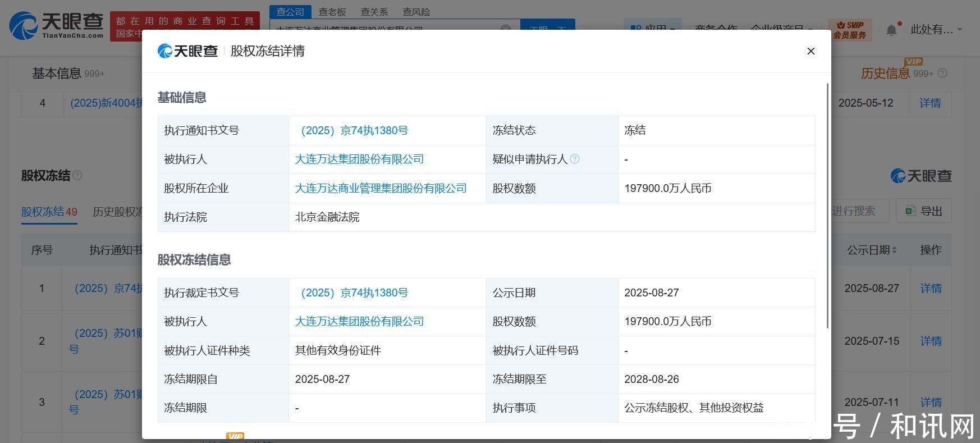The image size is (980, 443).
Task: Select the 历史股权冻结 tab
Action: (117, 212)
